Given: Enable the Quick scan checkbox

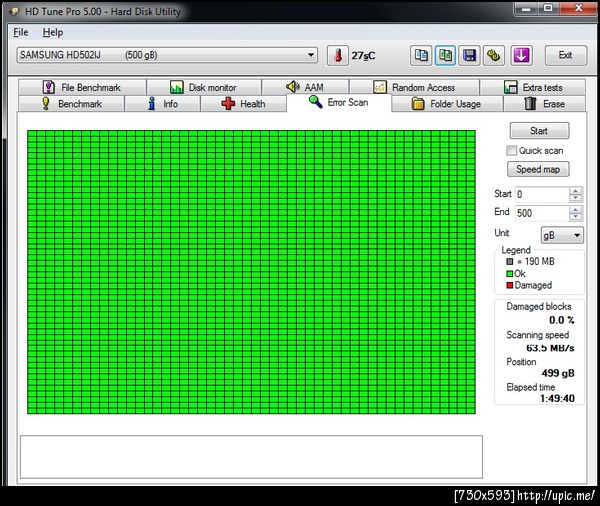Looking at the screenshot, I should (x=511, y=150).
